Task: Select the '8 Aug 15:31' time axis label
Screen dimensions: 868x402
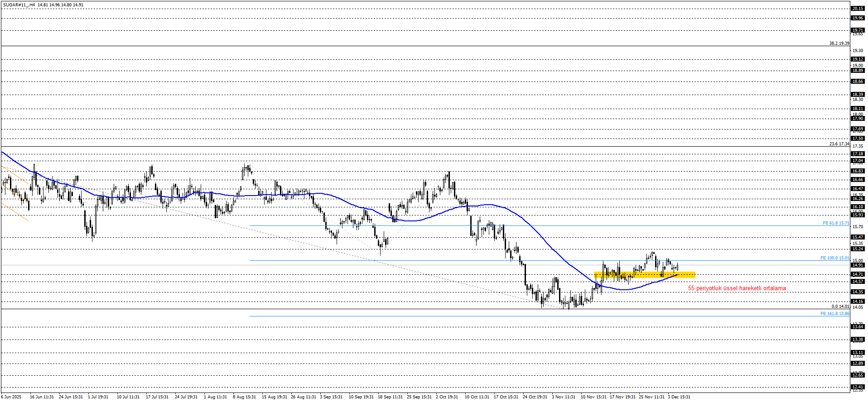Action: [x=244, y=397]
